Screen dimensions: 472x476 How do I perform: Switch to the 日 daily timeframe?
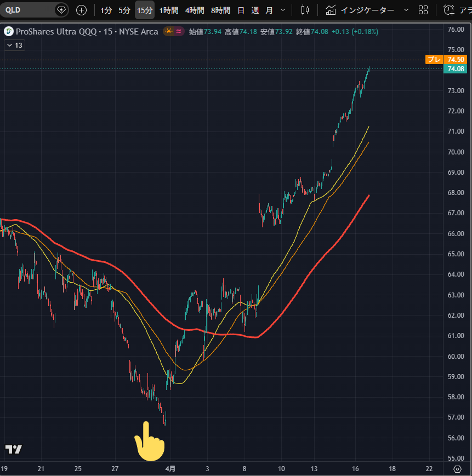(241, 10)
